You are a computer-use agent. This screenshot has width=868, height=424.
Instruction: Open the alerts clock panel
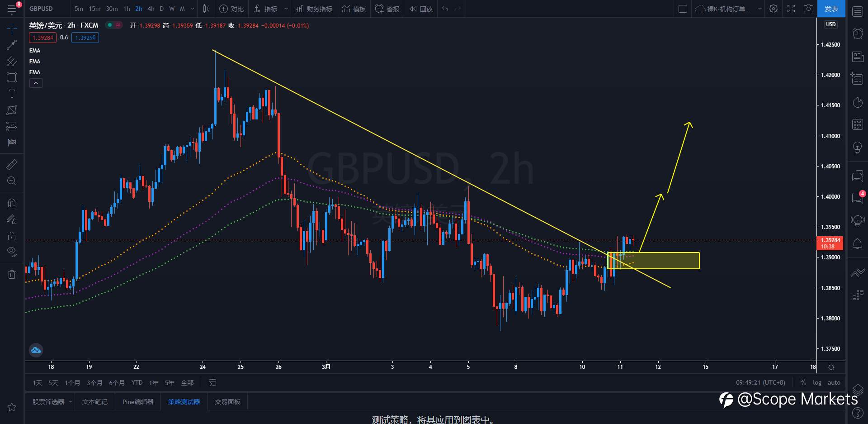(858, 33)
